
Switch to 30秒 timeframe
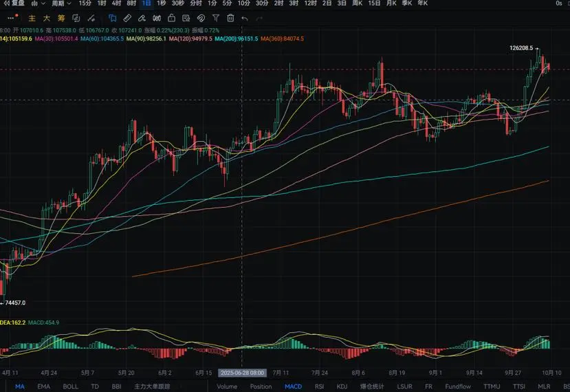point(178,3)
